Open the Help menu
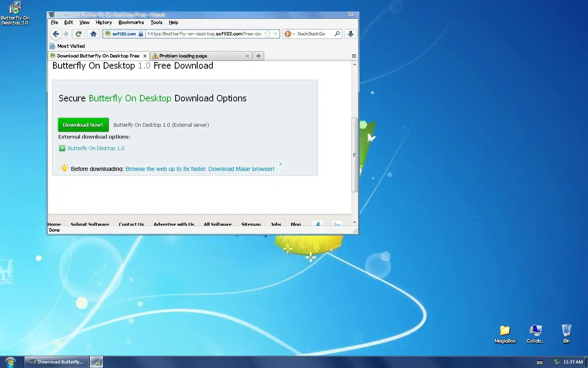The height and width of the screenshot is (368, 588). coord(174,22)
